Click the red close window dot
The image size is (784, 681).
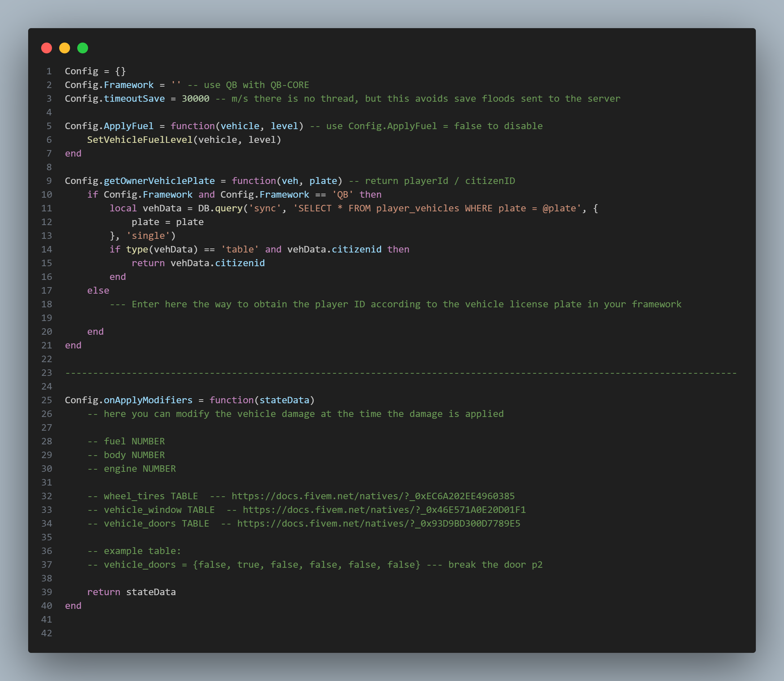point(47,48)
